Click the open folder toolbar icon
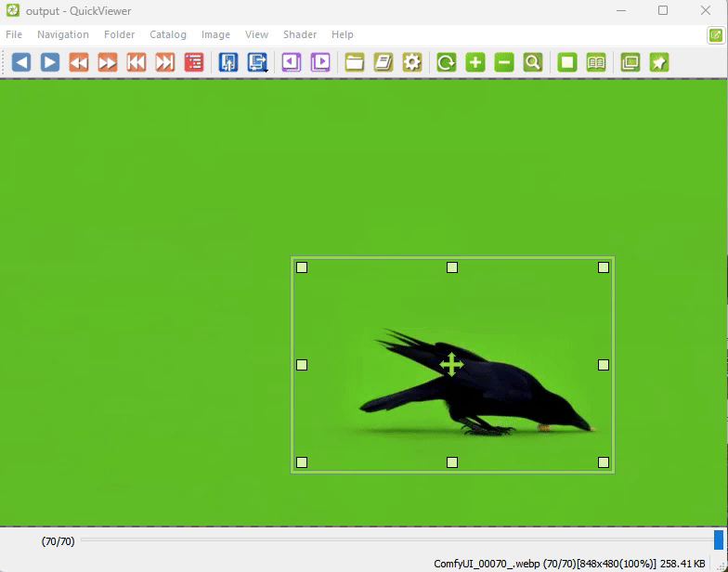The width and height of the screenshot is (728, 572). 355,62
